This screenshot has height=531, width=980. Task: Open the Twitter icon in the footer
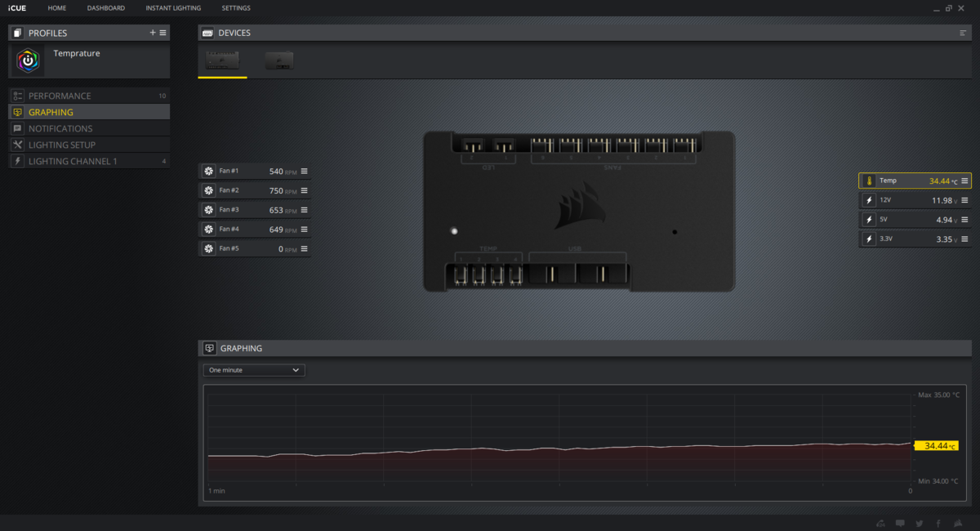(x=920, y=523)
